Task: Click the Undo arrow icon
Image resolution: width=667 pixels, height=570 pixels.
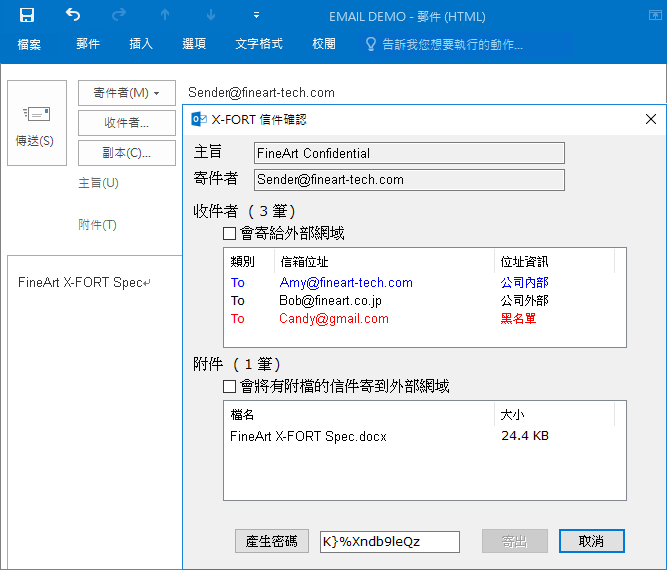Action: [73, 15]
